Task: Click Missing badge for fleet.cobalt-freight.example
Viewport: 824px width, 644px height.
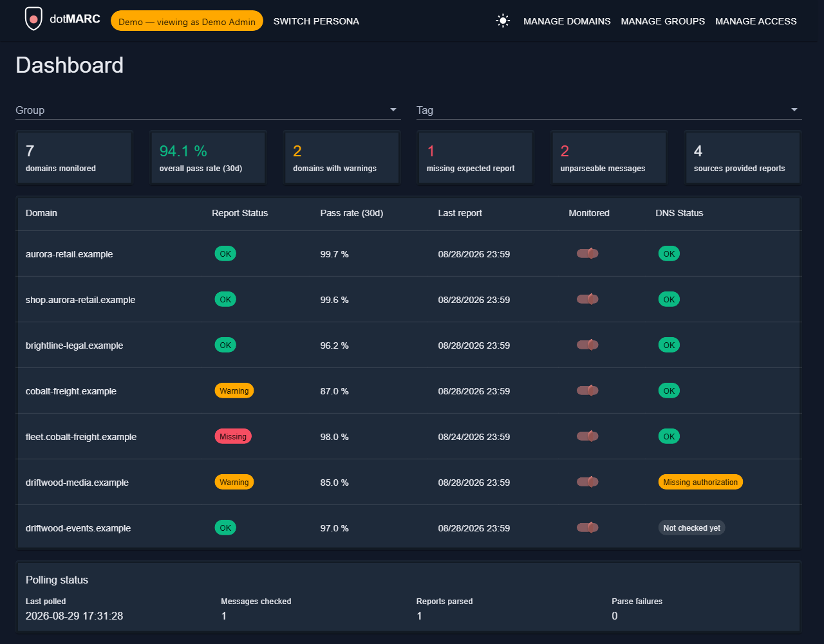Action: coord(233,436)
